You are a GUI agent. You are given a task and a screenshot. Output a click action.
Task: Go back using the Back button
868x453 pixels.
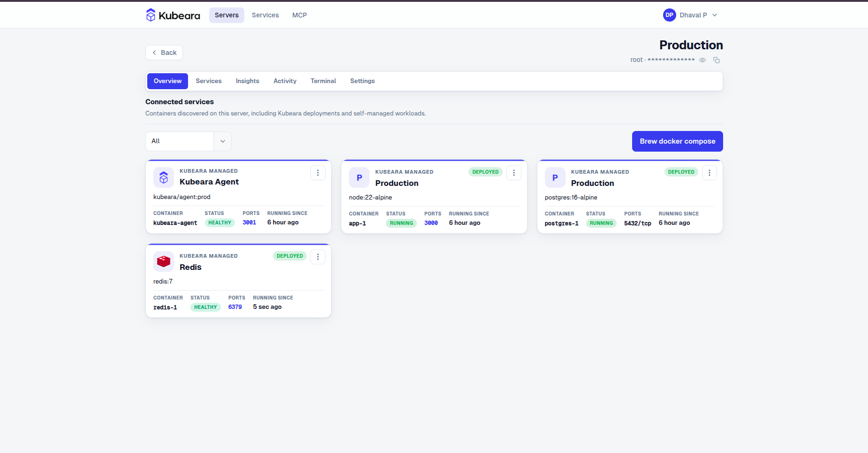coord(164,53)
